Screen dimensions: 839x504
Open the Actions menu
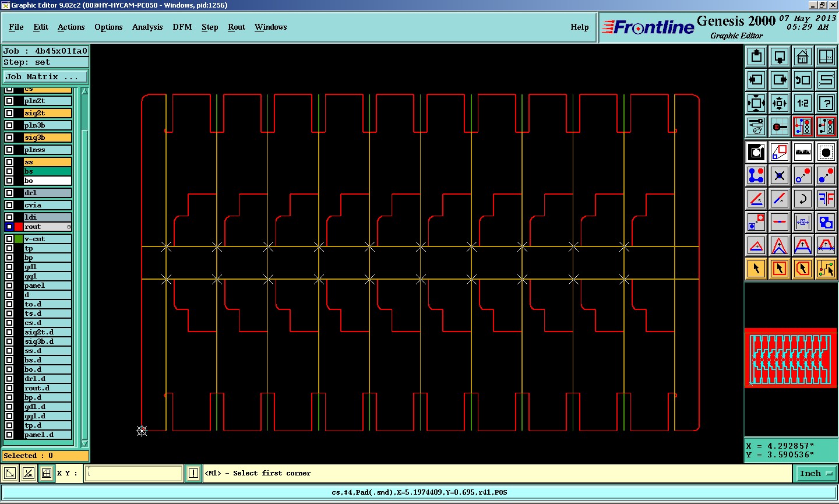coord(71,27)
